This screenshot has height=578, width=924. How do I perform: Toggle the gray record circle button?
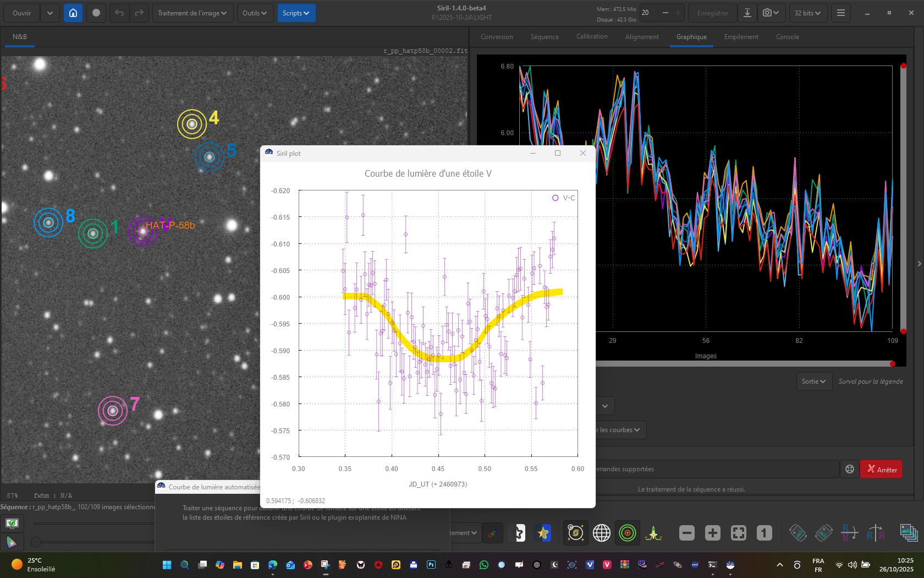pyautogui.click(x=96, y=13)
